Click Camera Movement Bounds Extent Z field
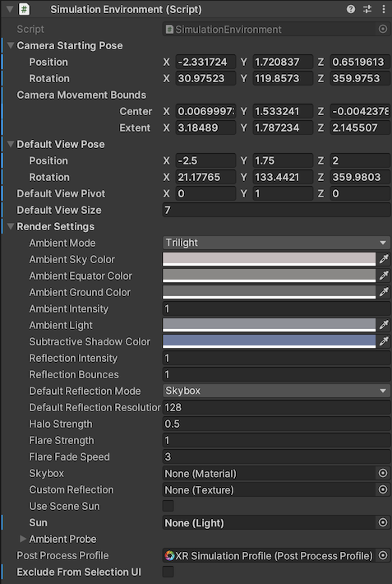 tap(360, 127)
